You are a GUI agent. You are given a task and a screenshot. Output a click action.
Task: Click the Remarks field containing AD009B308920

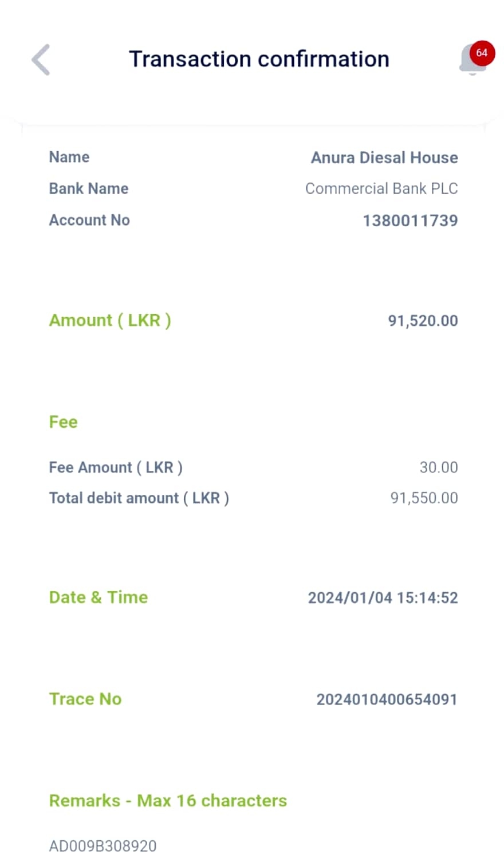click(x=103, y=846)
